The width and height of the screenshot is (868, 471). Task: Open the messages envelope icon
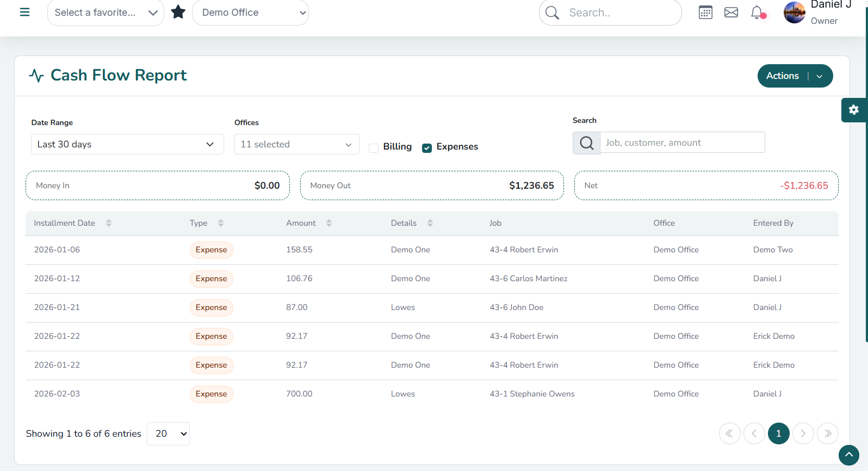731,13
